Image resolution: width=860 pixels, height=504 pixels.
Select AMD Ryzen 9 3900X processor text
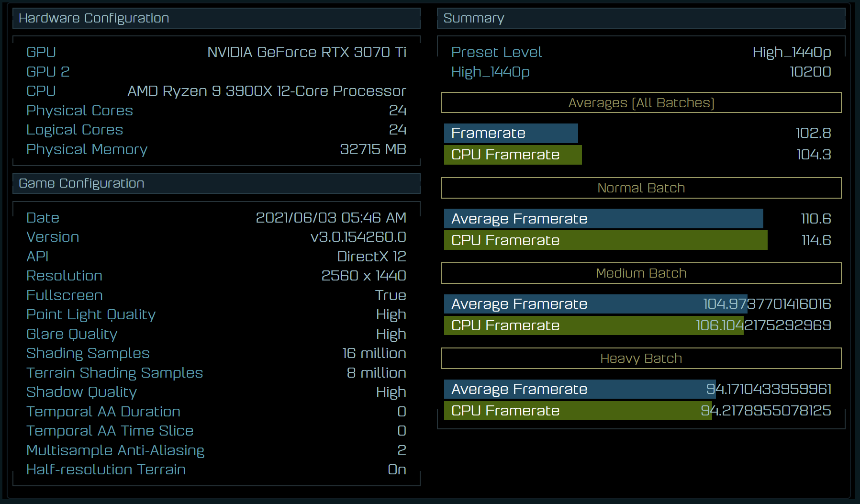(x=267, y=91)
